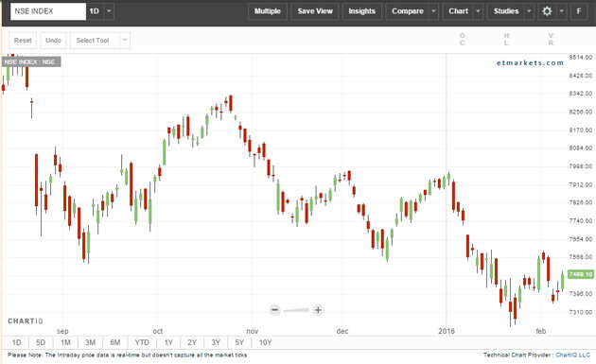Select the 10Y range tab

pos(265,342)
